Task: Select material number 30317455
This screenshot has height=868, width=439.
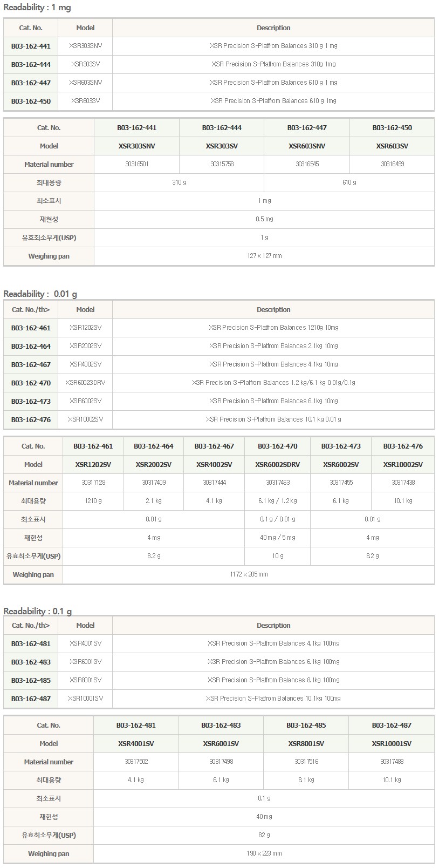Action: tap(341, 483)
